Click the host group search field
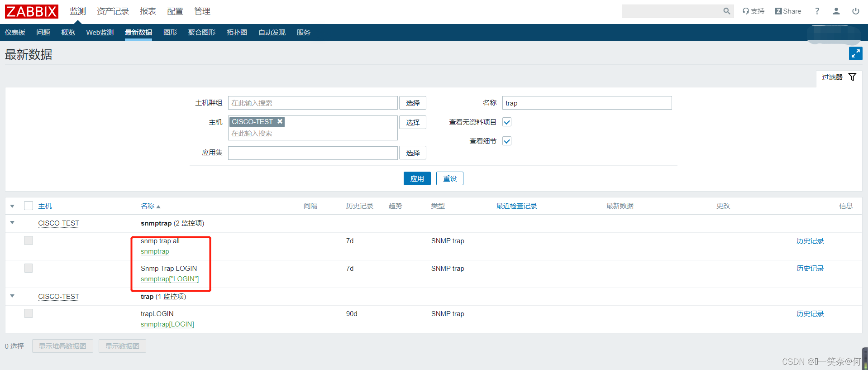Image resolution: width=868 pixels, height=370 pixels. 313,103
